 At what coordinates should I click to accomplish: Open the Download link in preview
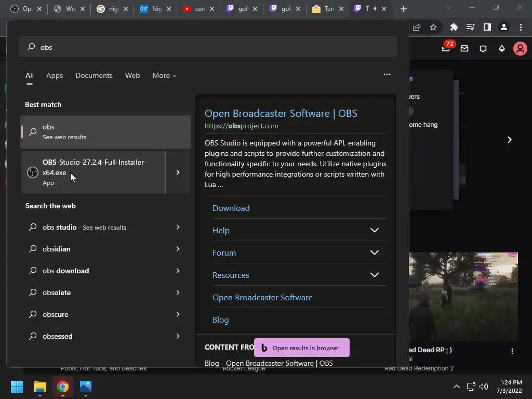[231, 208]
